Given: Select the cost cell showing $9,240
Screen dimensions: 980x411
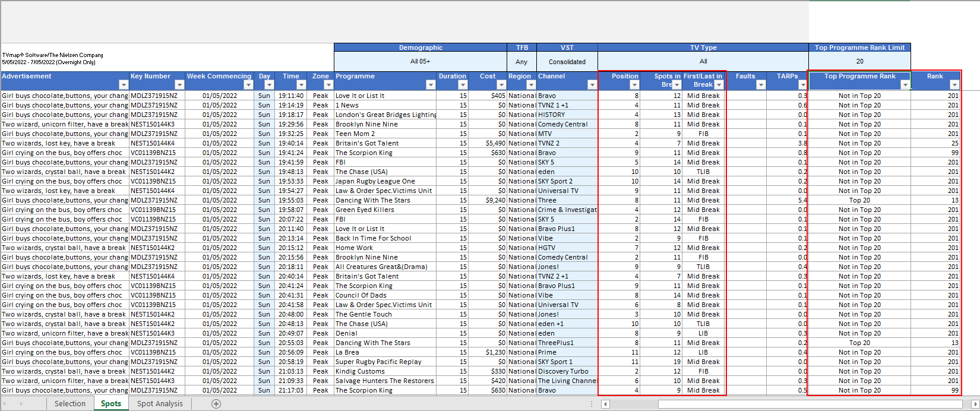Looking at the screenshot, I should (488, 200).
